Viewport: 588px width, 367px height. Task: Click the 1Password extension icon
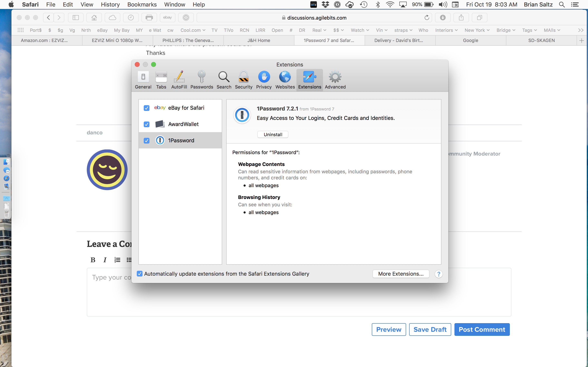coord(160,139)
